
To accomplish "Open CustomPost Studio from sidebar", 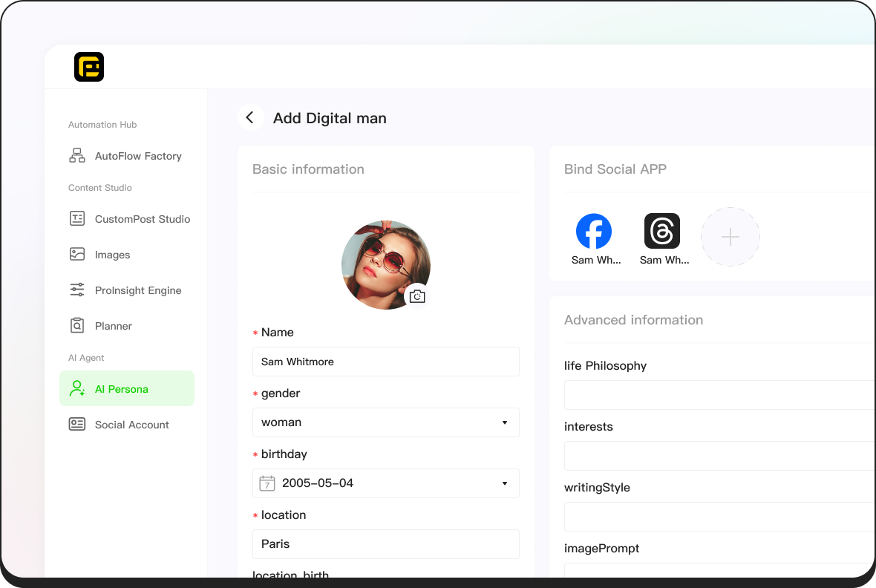I will tap(142, 219).
